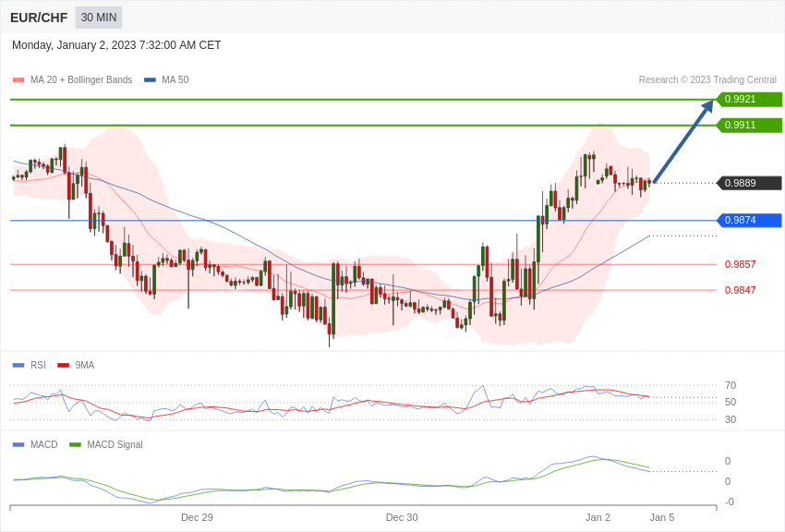Click the Dec 29 date axis label
Screen dimensions: 785x532
click(197, 517)
